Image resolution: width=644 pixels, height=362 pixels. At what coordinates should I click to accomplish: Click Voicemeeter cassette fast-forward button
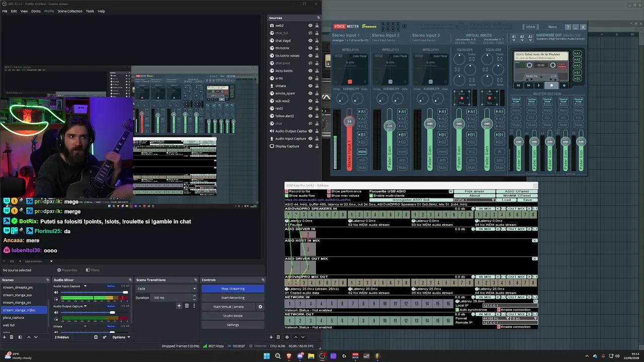pos(528,85)
